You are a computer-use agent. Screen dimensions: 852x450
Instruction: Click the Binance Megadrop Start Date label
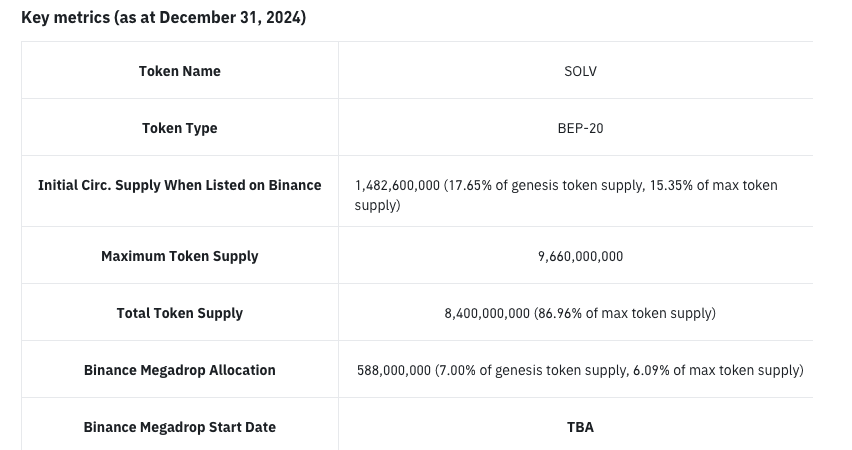point(180,427)
